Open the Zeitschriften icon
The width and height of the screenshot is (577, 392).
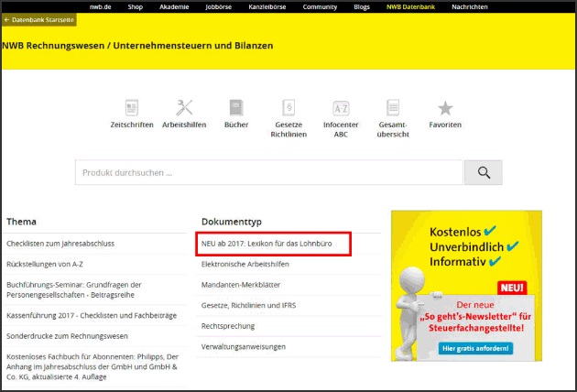pyautogui.click(x=131, y=108)
